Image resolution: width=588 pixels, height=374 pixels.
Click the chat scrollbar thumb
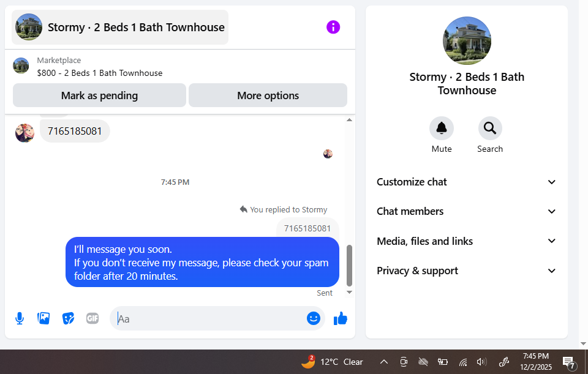point(349,265)
